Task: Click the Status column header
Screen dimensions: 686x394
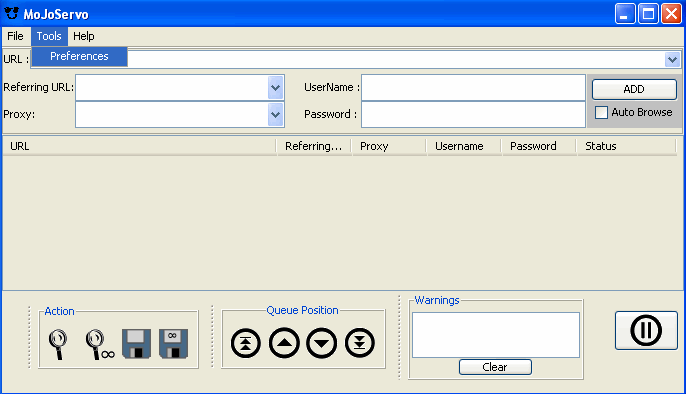Action: [626, 146]
